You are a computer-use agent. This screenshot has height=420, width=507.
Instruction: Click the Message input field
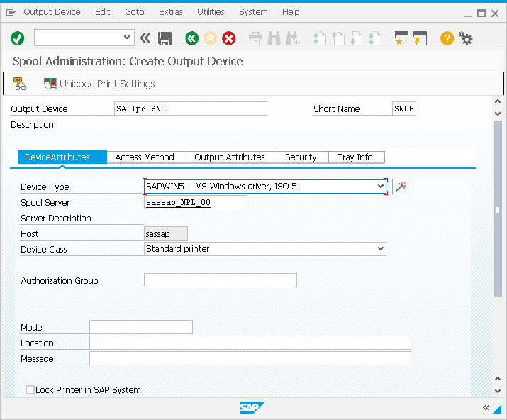click(x=250, y=358)
